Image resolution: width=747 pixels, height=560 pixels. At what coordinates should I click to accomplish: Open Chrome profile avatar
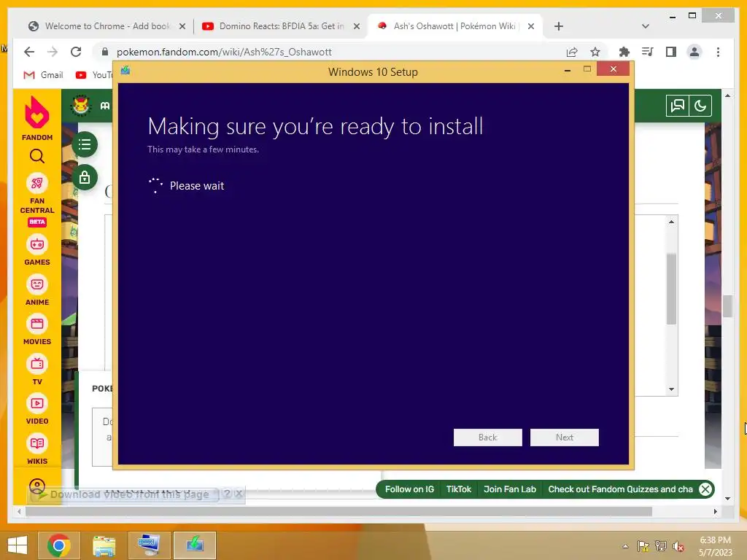(694, 52)
